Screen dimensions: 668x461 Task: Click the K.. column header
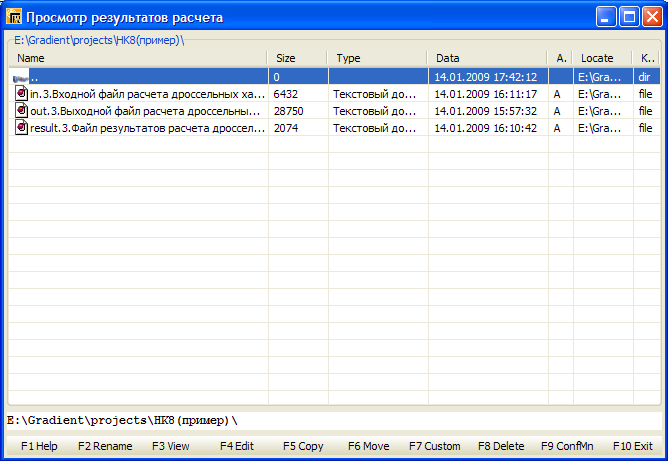click(x=646, y=58)
